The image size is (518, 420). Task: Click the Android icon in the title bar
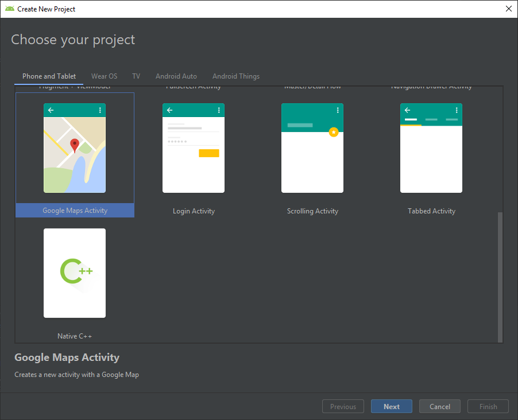tap(9, 9)
